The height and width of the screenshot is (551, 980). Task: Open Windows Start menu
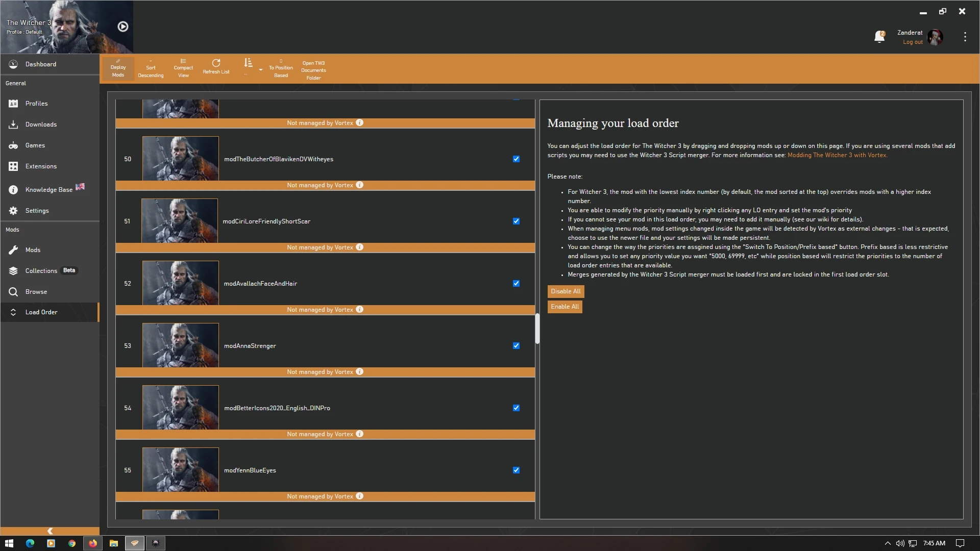(x=9, y=543)
